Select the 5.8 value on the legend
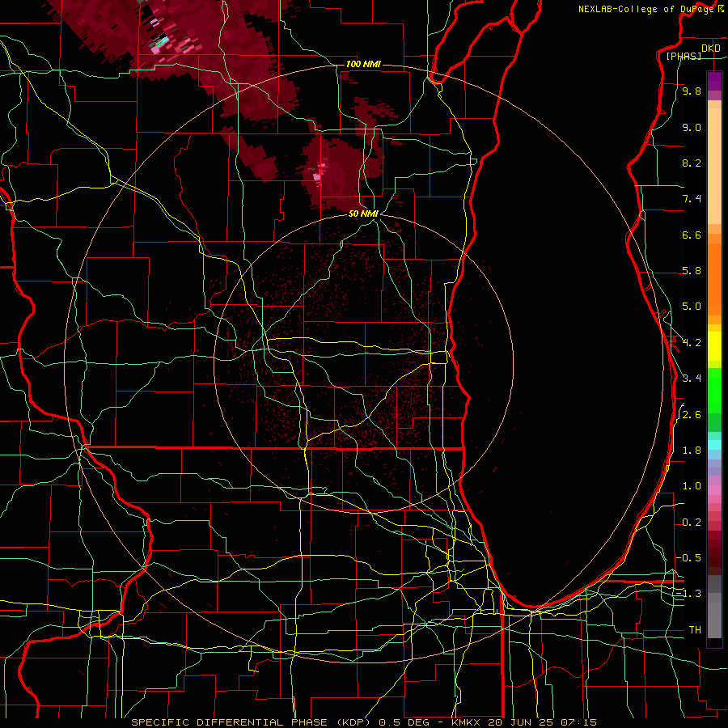 692,271
